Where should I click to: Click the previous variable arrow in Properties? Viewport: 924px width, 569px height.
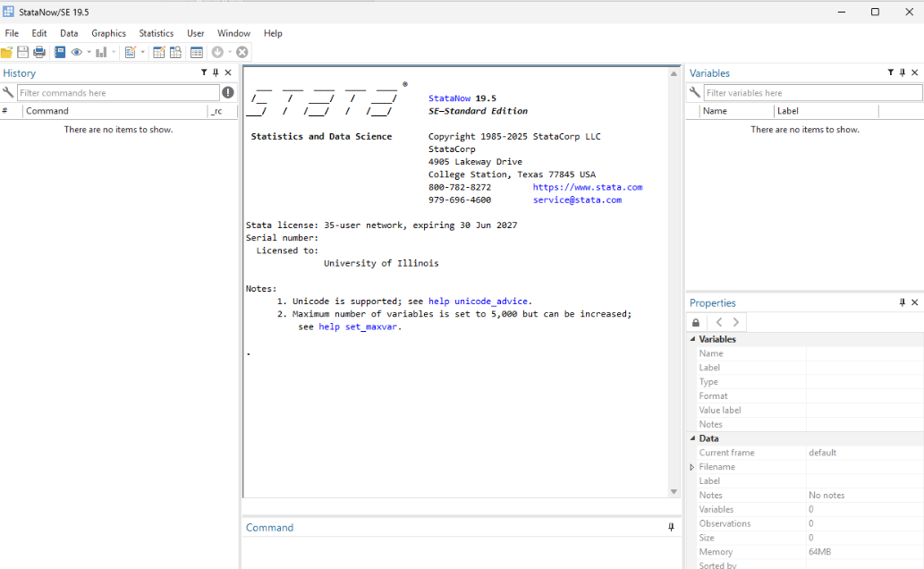click(x=719, y=323)
